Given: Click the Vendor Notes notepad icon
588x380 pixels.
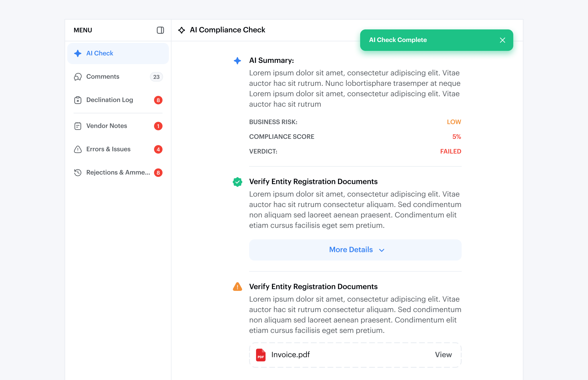Looking at the screenshot, I should 78,126.
